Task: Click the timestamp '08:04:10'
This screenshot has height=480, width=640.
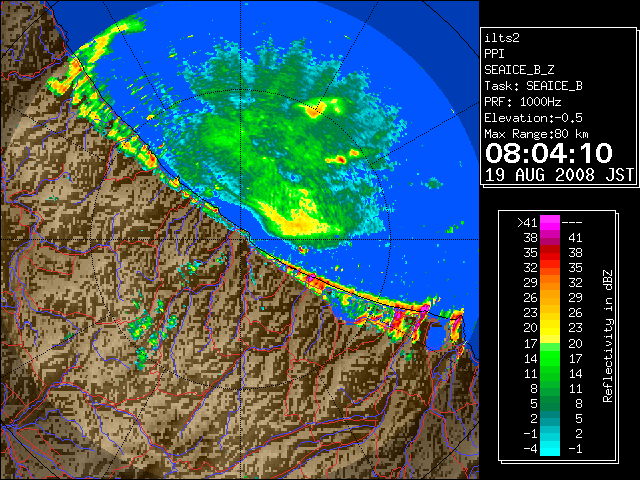Action: (549, 153)
